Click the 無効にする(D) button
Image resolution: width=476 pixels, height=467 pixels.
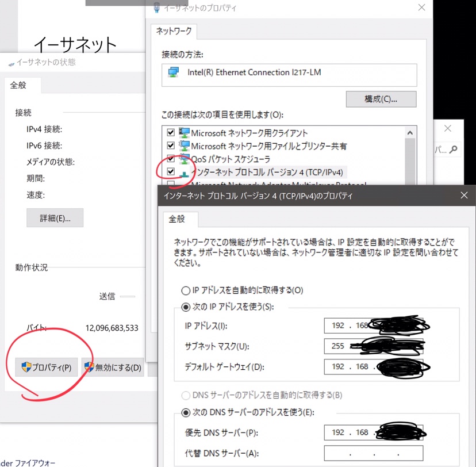pyautogui.click(x=113, y=368)
